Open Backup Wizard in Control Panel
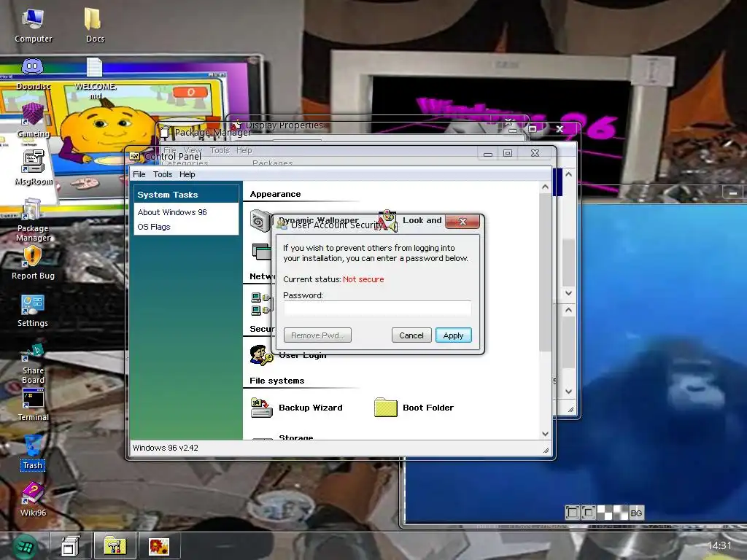The image size is (747, 560). (297, 408)
